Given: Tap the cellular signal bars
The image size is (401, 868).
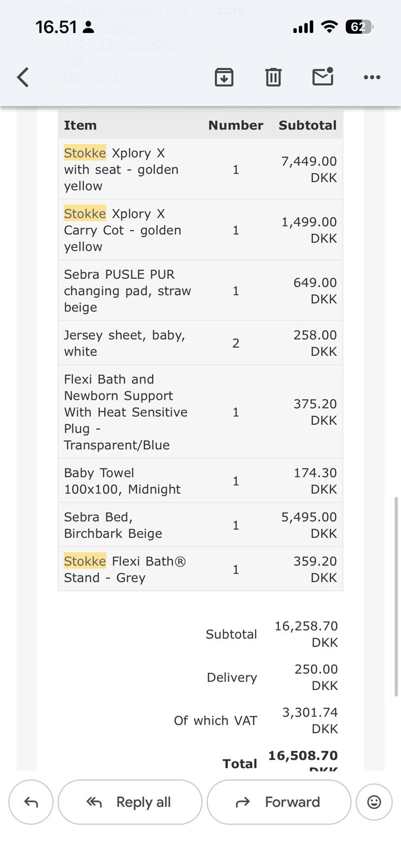Looking at the screenshot, I should coord(303,27).
